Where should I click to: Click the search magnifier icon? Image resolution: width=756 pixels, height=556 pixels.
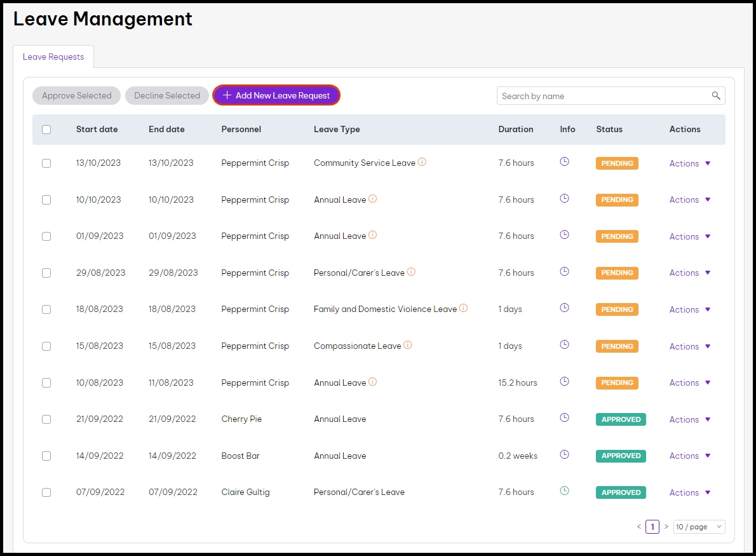[x=716, y=96]
